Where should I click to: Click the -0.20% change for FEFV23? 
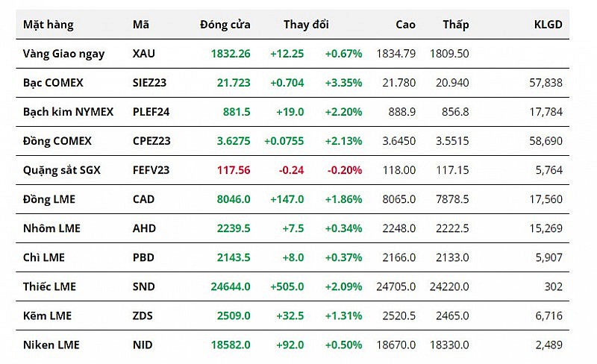pyautogui.click(x=345, y=170)
